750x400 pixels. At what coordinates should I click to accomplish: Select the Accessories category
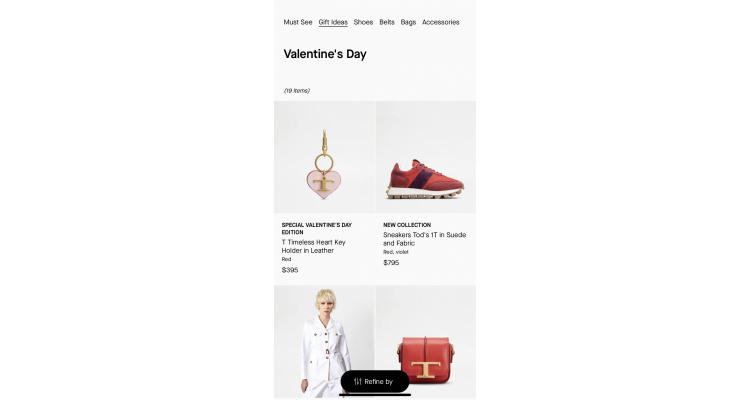click(x=441, y=22)
